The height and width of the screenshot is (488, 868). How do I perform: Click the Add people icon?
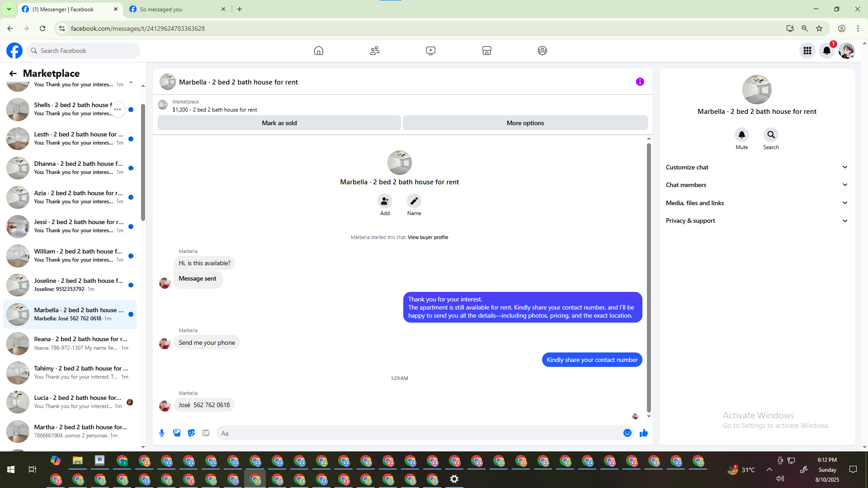(385, 201)
